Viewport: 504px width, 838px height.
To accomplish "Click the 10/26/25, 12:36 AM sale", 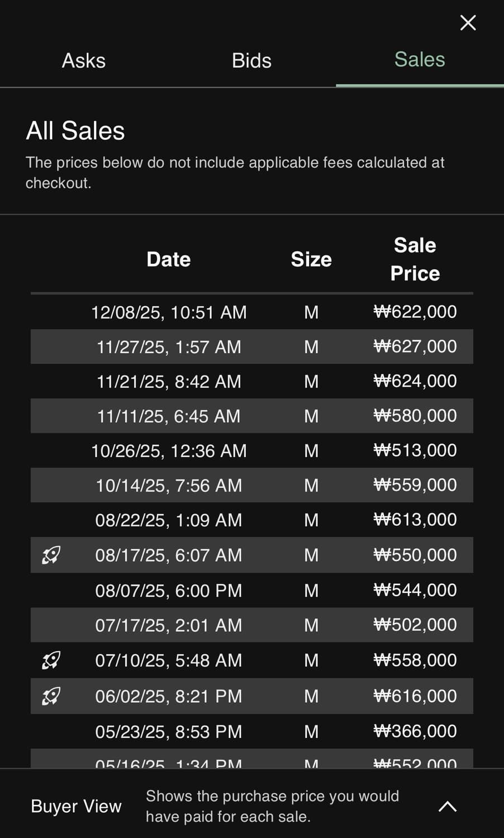I will click(169, 451).
